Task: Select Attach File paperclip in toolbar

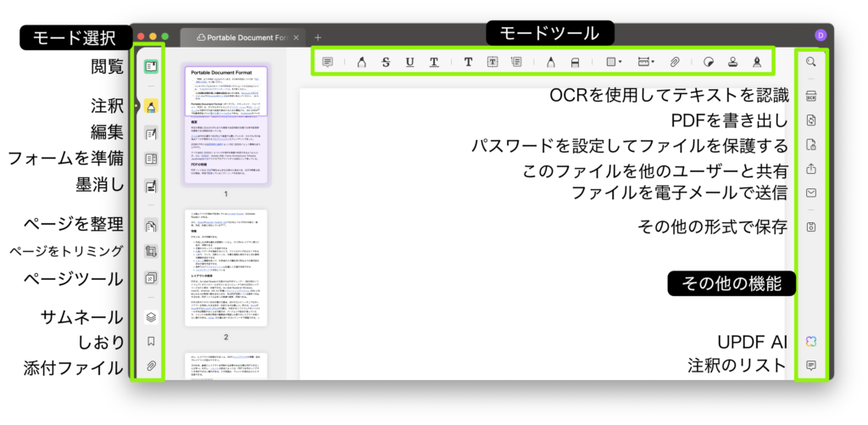Action: click(x=674, y=62)
